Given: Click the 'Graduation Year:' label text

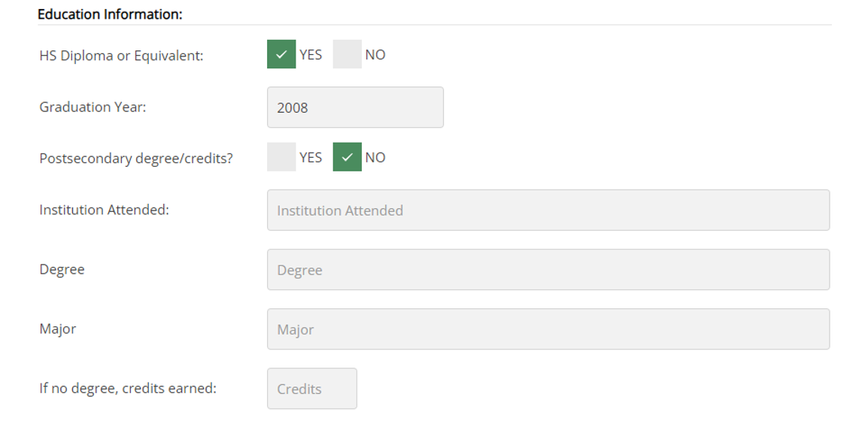Looking at the screenshot, I should pos(93,107).
